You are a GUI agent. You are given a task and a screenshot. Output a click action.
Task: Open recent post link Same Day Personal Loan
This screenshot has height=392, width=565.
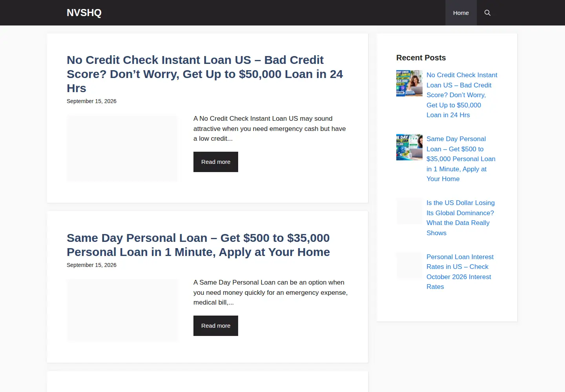[461, 159]
